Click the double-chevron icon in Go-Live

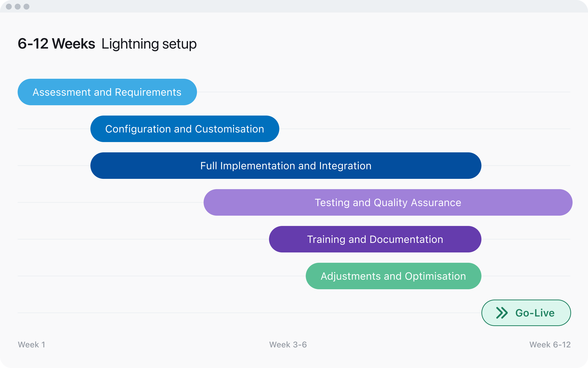click(x=502, y=313)
